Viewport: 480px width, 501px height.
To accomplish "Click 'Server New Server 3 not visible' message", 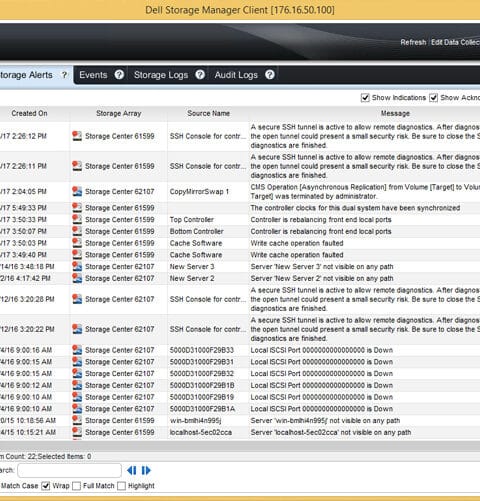I will (322, 267).
